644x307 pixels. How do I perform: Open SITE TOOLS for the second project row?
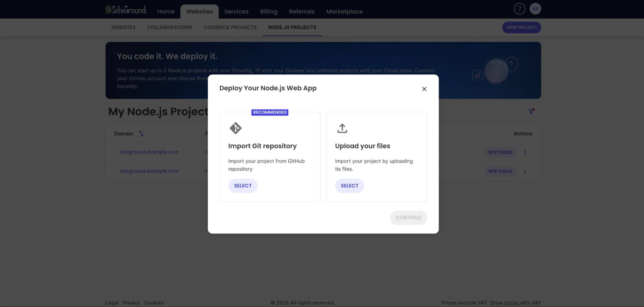[500, 172]
